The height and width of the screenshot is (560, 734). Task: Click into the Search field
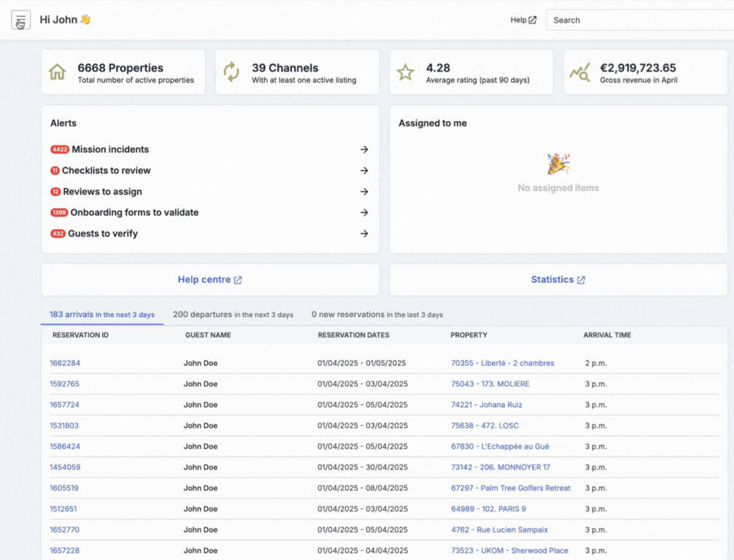click(640, 20)
